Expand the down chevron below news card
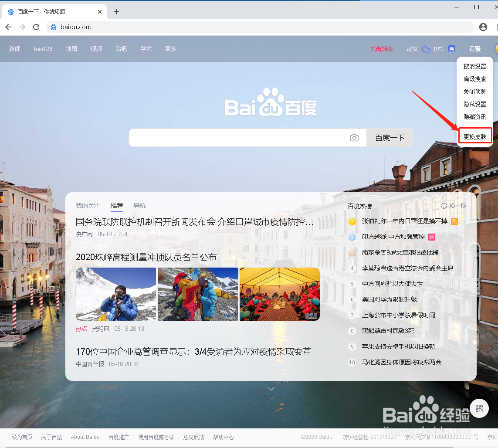 pyautogui.click(x=271, y=389)
